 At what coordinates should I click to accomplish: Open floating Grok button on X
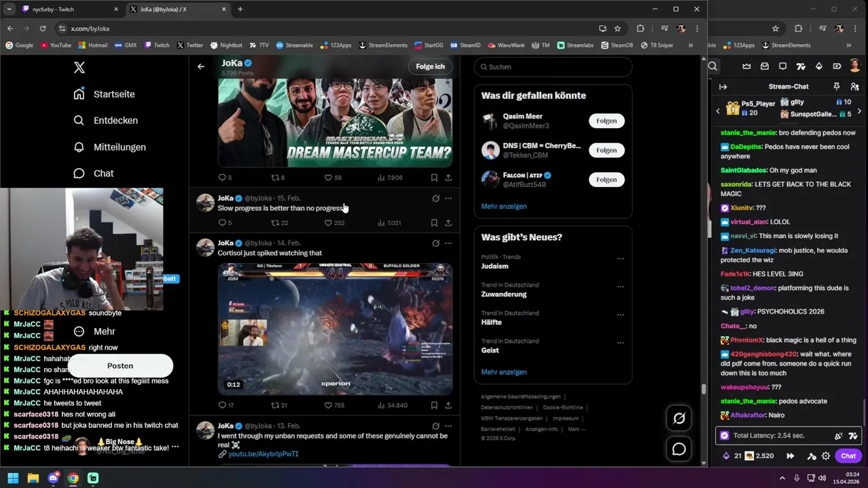point(679,419)
